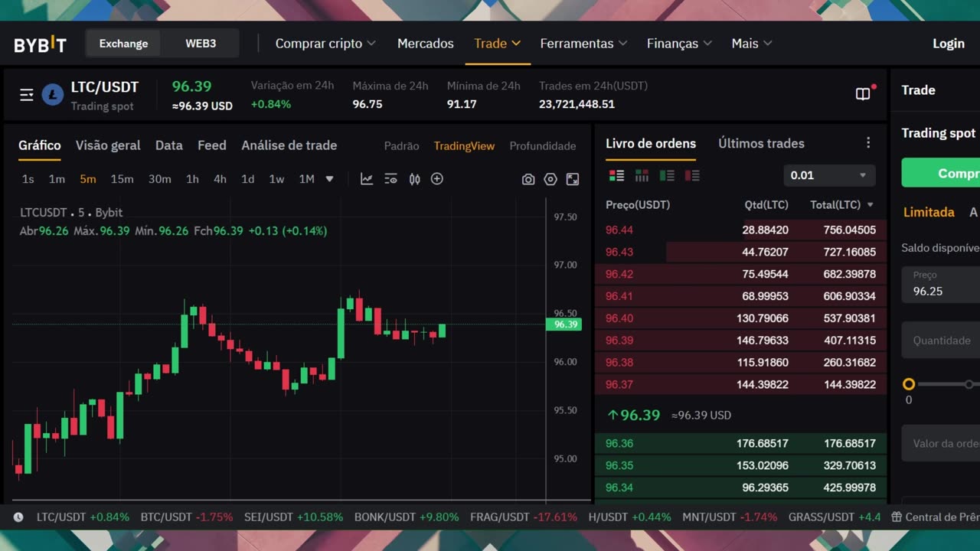
Task: Expand Mais menu
Action: pos(752,44)
